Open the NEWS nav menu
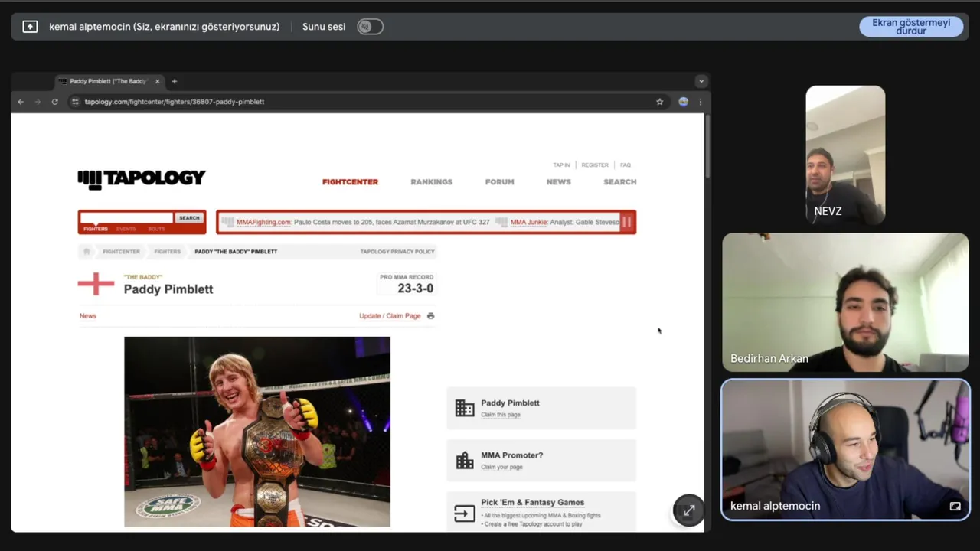This screenshot has height=551, width=980. pos(559,182)
